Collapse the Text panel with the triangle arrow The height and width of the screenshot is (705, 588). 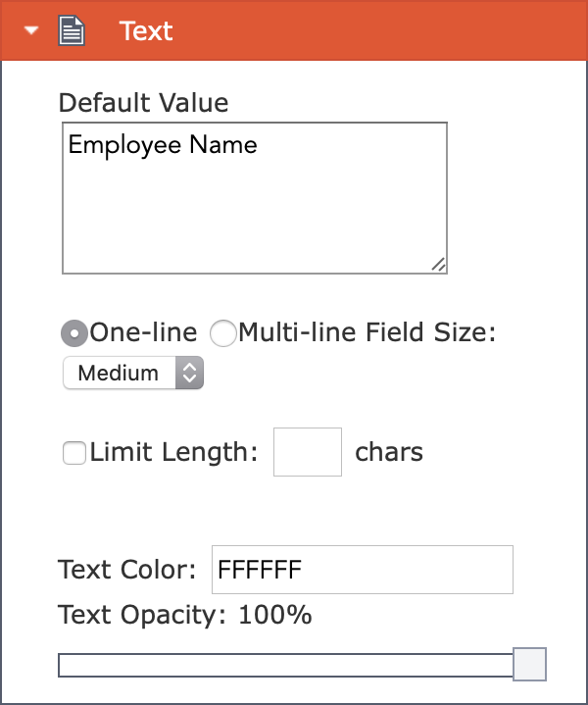pos(31,30)
